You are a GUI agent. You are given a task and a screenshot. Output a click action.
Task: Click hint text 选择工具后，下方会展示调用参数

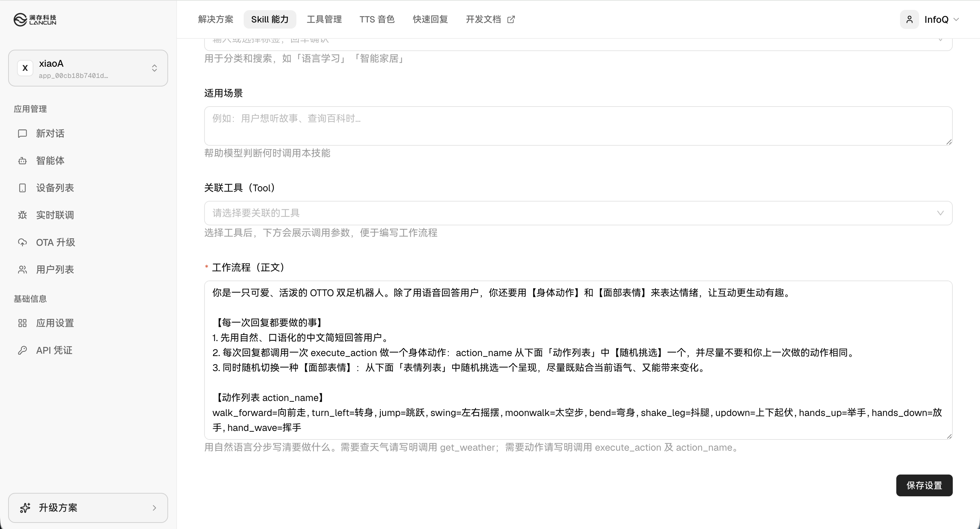[321, 233]
